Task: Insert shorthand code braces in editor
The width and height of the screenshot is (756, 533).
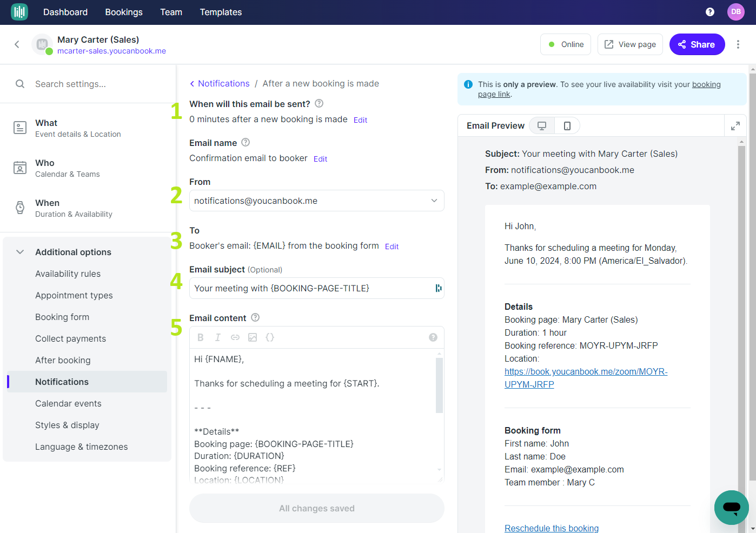Action: tap(270, 337)
